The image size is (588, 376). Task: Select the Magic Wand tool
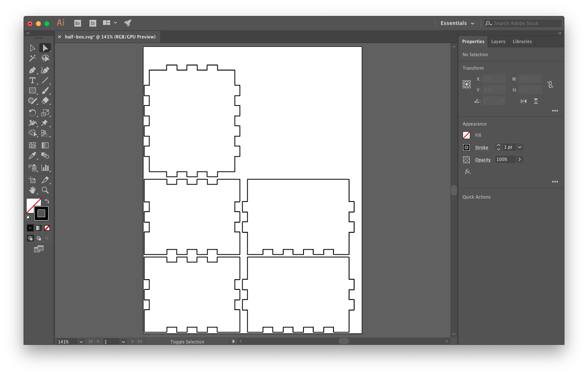coord(32,58)
